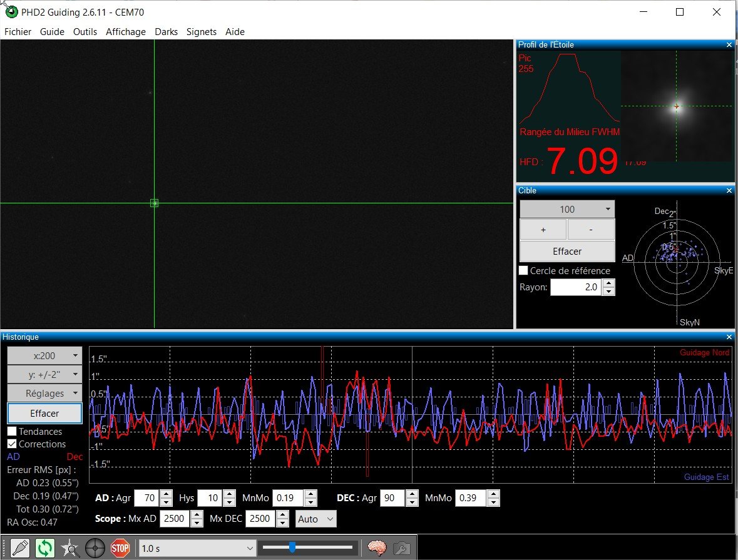The image size is (738, 560).
Task: Open the 1.0 s exposure dropdown
Action: click(197, 548)
